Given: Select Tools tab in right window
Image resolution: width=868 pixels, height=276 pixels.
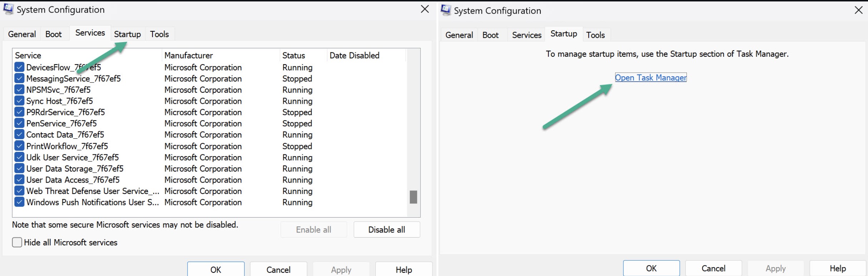Looking at the screenshot, I should [x=595, y=35].
